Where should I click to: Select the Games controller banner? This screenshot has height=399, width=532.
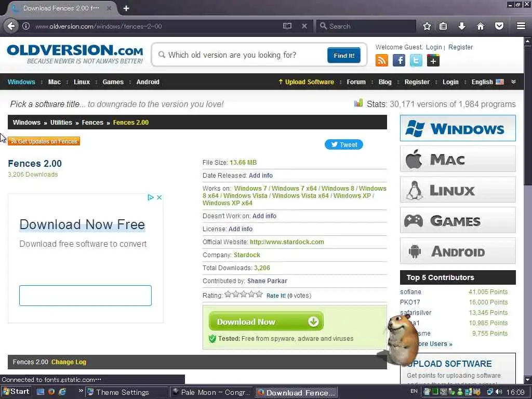pyautogui.click(x=458, y=220)
